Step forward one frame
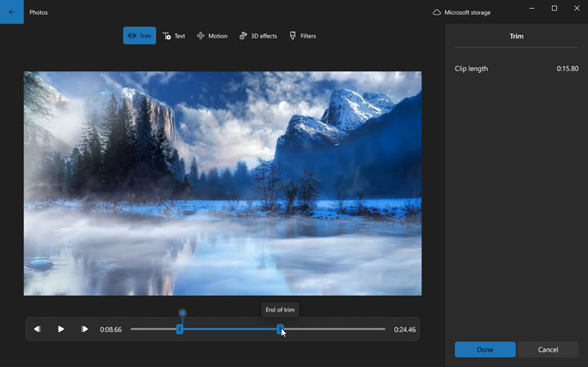The width and height of the screenshot is (588, 367). (x=85, y=329)
